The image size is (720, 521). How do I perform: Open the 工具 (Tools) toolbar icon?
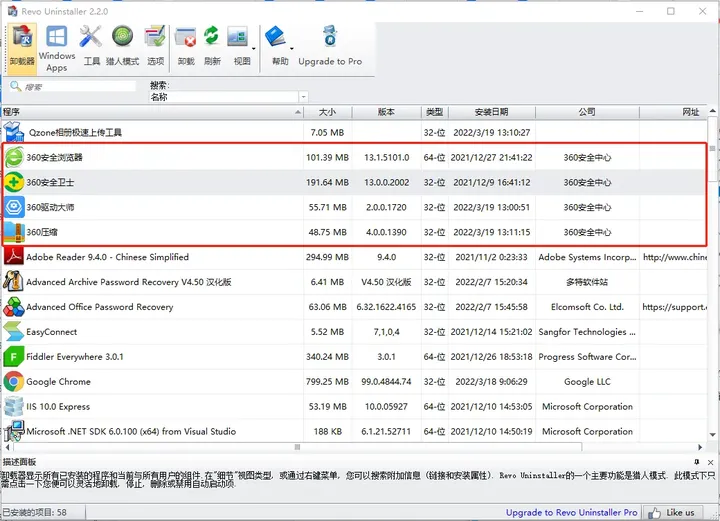(x=91, y=45)
